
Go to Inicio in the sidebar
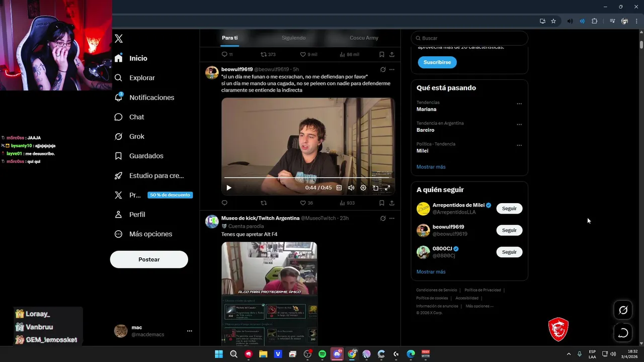pyautogui.click(x=131, y=58)
